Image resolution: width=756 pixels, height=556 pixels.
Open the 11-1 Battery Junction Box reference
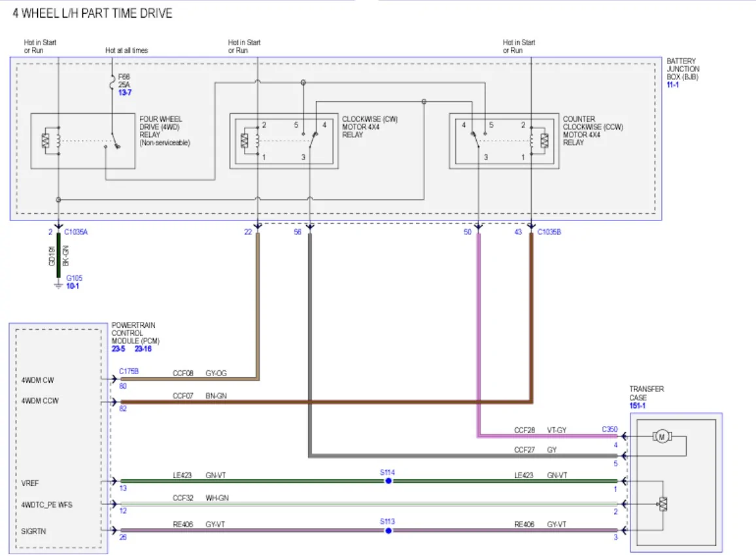pyautogui.click(x=672, y=85)
